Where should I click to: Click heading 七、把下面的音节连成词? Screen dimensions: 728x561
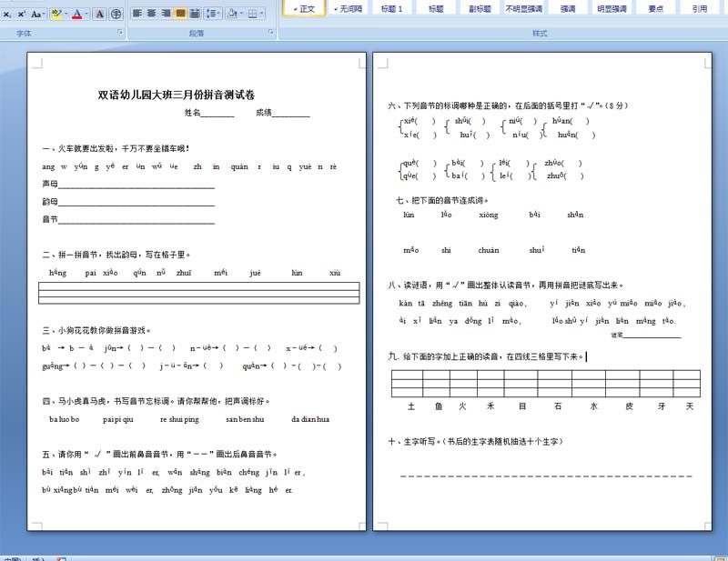442,200
